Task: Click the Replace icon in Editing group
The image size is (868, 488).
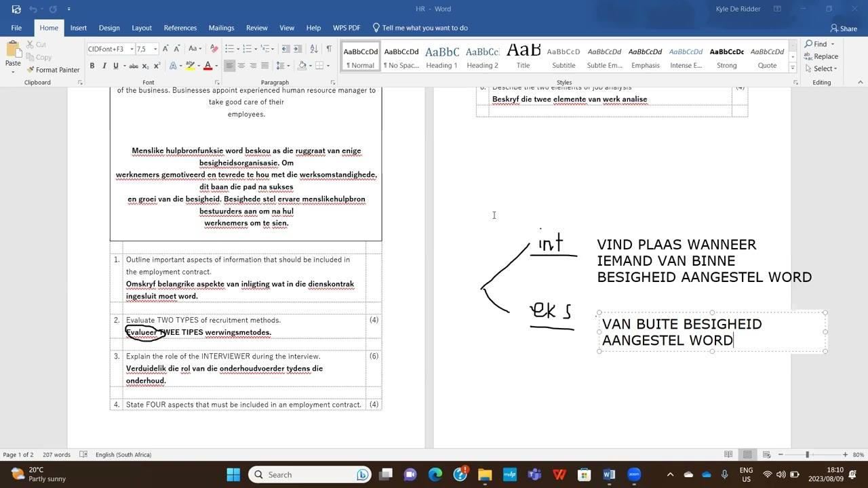Action: point(821,56)
